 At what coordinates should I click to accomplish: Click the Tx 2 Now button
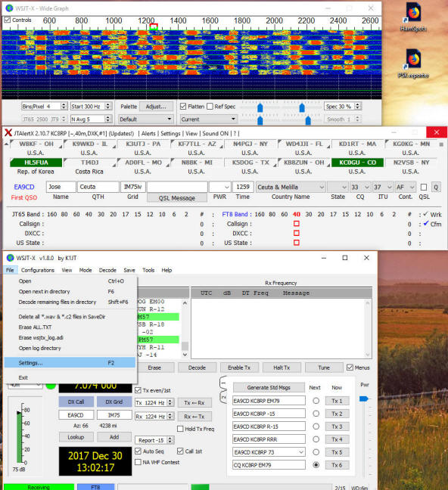337,414
